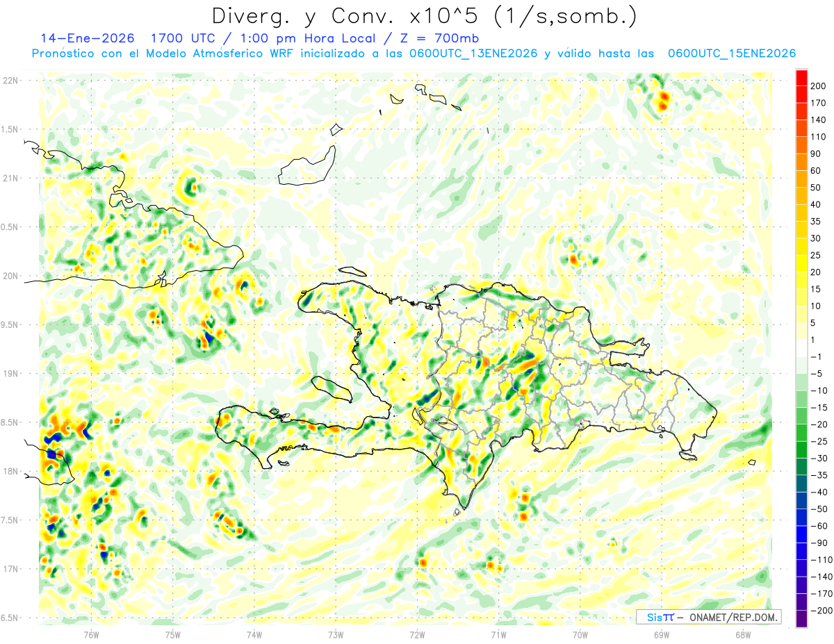Click the colorbar label '-10'

click(820, 390)
